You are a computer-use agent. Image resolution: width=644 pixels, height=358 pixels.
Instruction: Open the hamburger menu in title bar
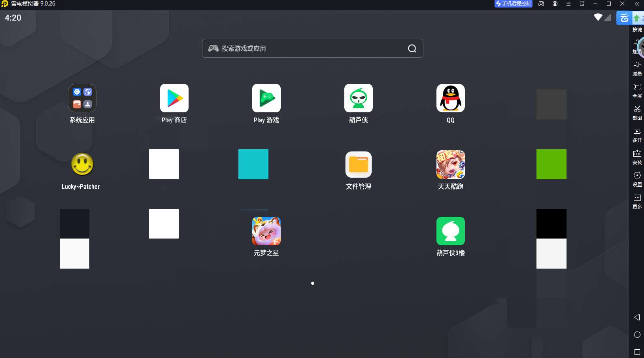568,4
